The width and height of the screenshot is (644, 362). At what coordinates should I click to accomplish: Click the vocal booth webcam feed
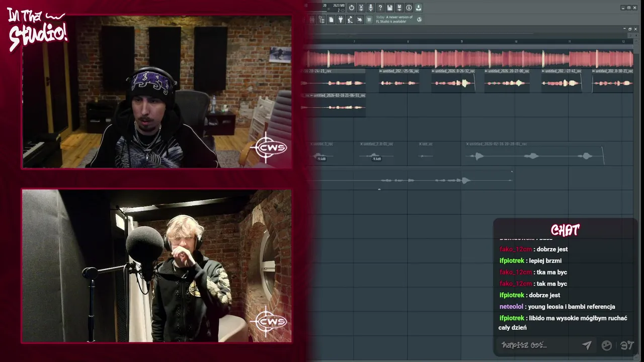pos(156,266)
